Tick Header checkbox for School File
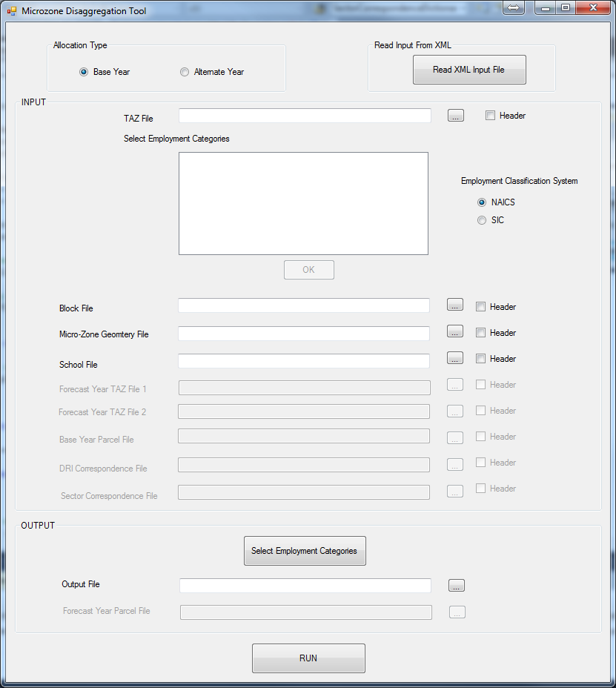 (480, 359)
